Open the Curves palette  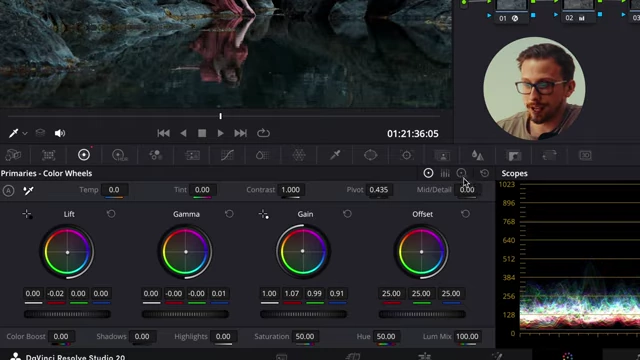[x=227, y=155]
